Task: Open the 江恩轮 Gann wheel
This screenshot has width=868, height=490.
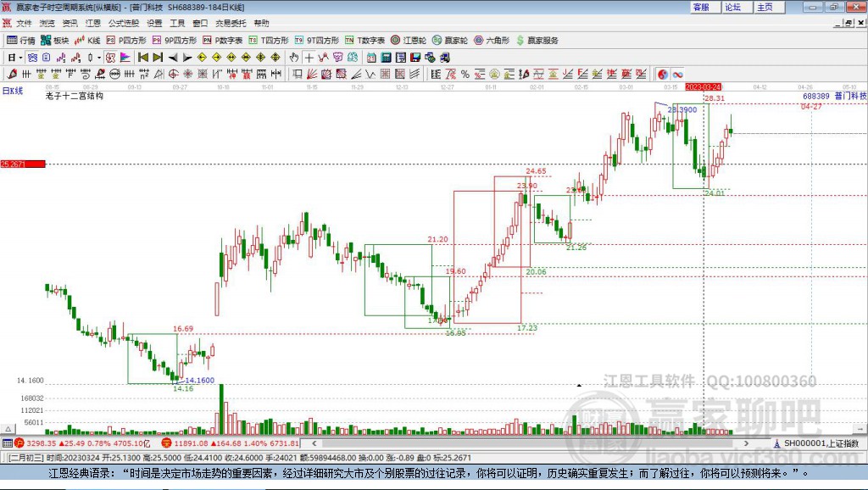Action: pos(409,41)
